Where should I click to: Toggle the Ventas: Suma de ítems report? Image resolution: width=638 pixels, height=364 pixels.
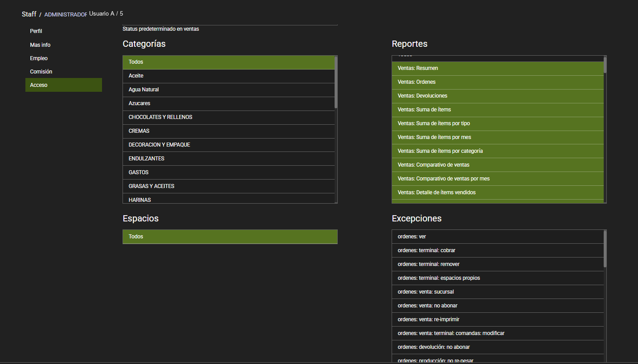498,110
